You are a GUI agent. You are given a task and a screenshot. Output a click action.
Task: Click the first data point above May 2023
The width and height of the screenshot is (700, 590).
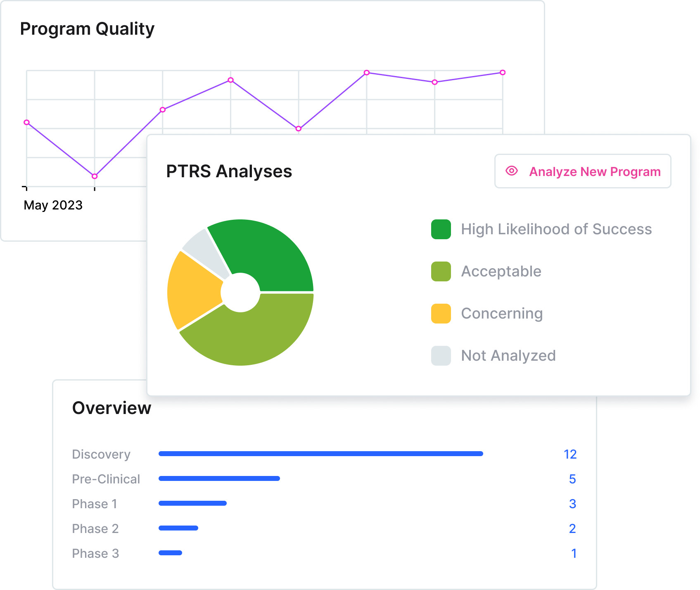pyautogui.click(x=27, y=122)
